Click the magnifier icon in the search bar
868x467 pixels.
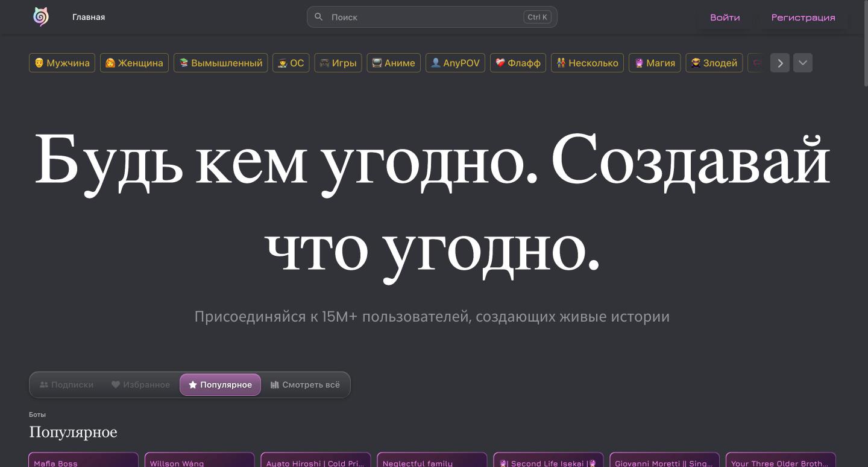point(319,17)
